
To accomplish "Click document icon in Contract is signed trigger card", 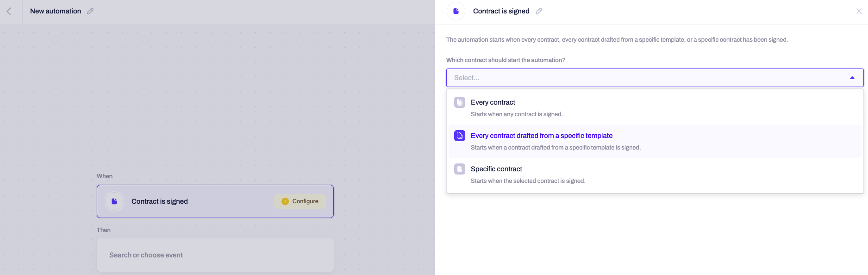I will coord(114,201).
